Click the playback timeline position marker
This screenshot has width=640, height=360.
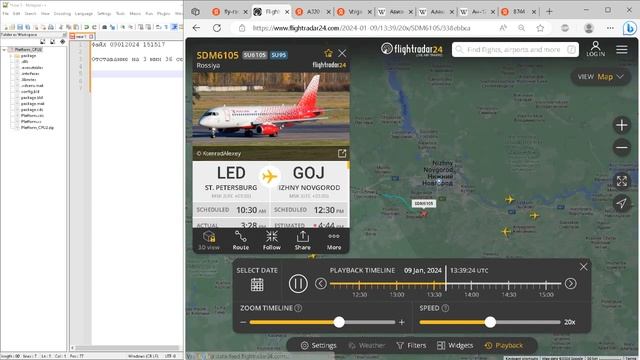click(x=446, y=278)
